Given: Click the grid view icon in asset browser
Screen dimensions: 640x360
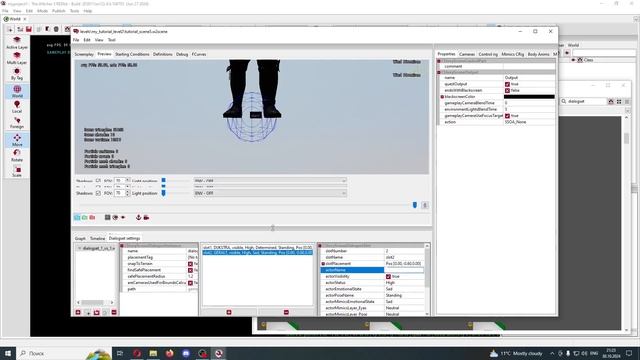Looking at the screenshot, I should [x=619, y=101].
